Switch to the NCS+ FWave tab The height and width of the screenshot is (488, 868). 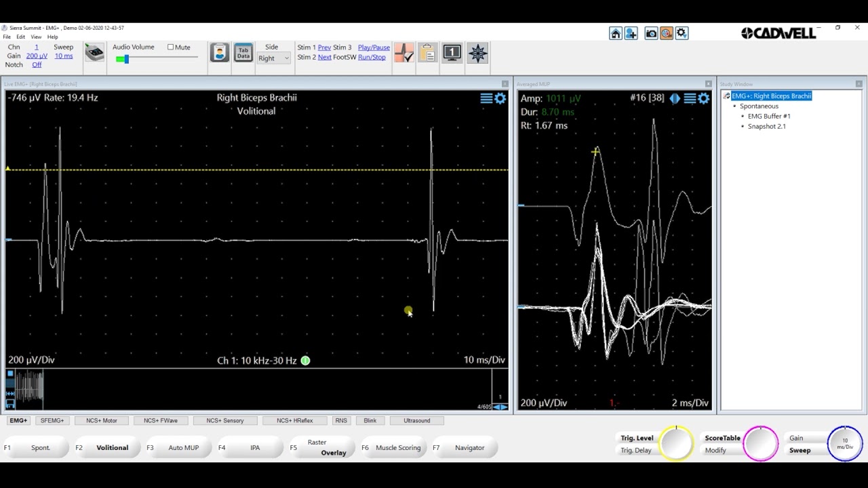[161, 421]
